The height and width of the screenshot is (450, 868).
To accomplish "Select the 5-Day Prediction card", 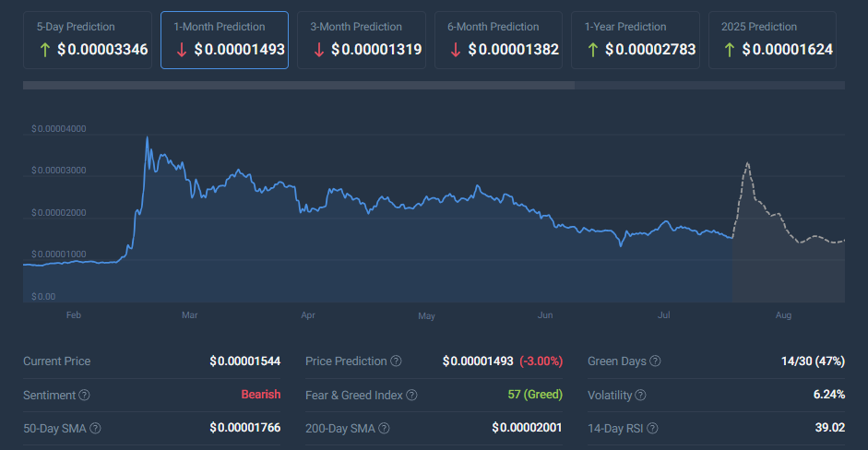I will [x=88, y=40].
